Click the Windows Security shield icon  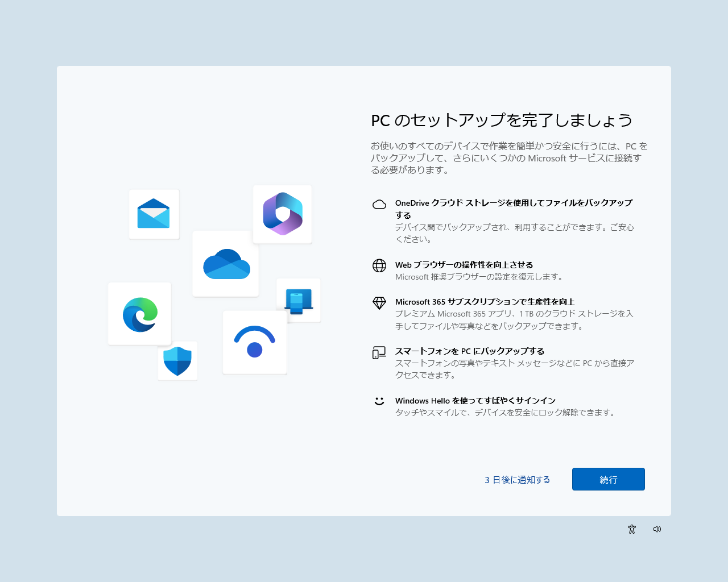click(177, 361)
